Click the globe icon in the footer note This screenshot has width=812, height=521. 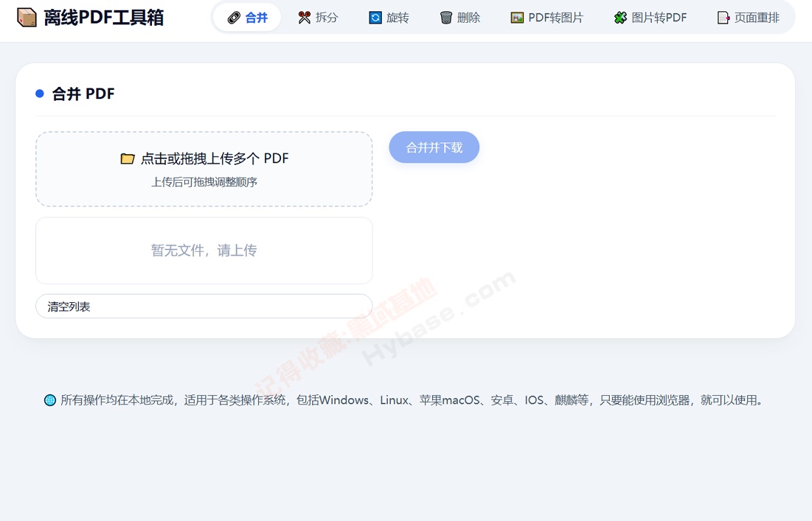click(50, 400)
